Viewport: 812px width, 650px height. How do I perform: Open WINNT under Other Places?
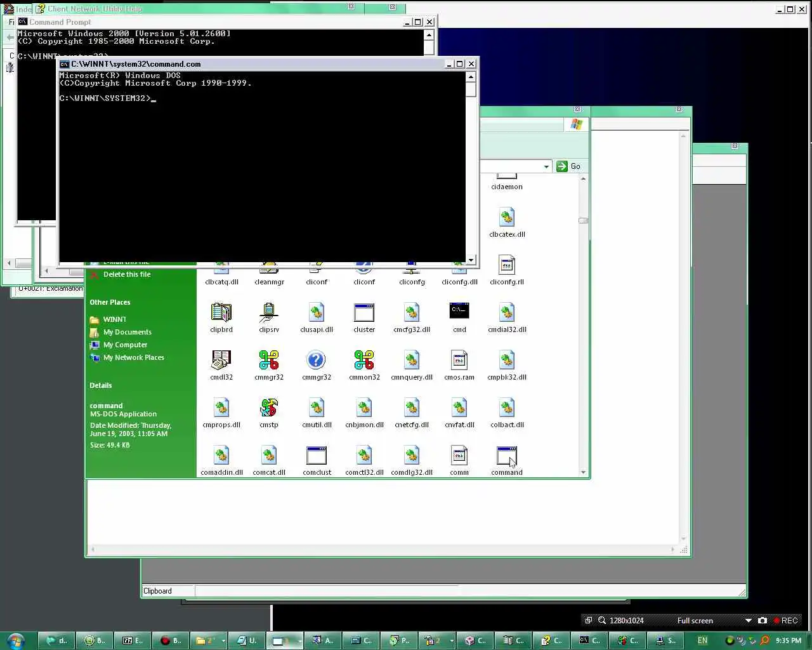(x=114, y=319)
